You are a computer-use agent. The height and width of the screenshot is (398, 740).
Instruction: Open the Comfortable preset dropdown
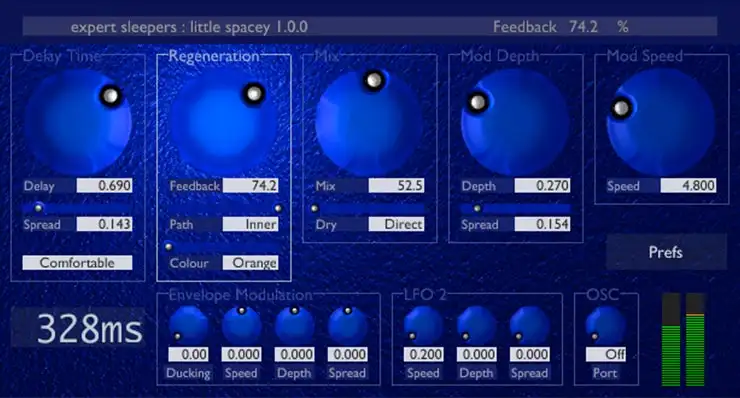pyautogui.click(x=77, y=263)
